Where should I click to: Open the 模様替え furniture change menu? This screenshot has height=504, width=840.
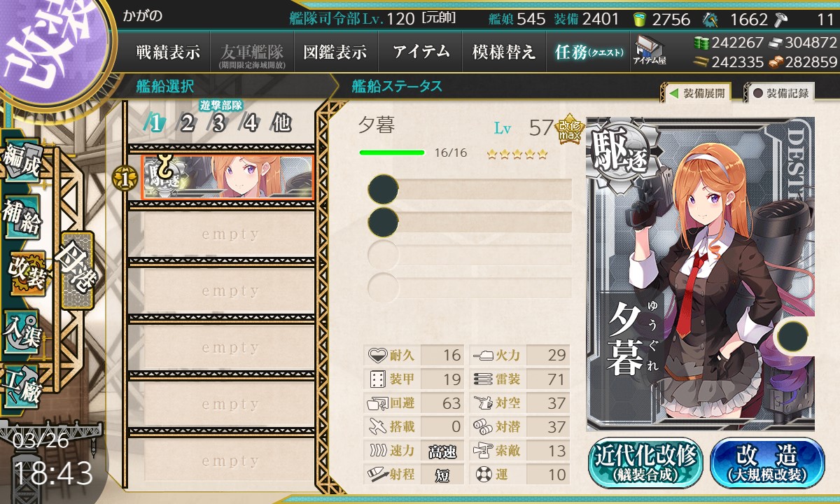tap(504, 52)
